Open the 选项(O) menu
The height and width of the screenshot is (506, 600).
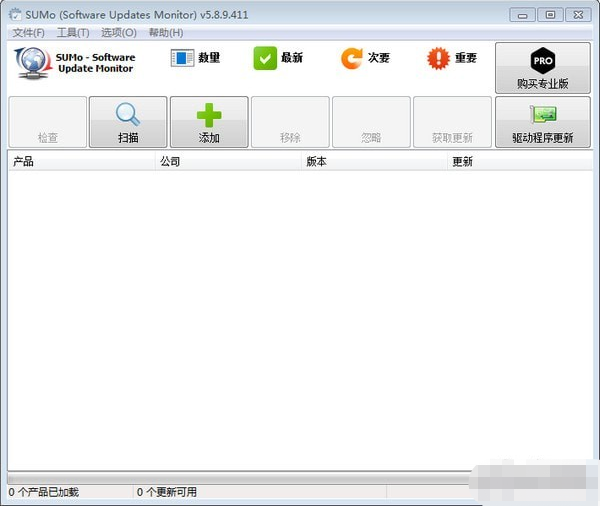coord(119,33)
